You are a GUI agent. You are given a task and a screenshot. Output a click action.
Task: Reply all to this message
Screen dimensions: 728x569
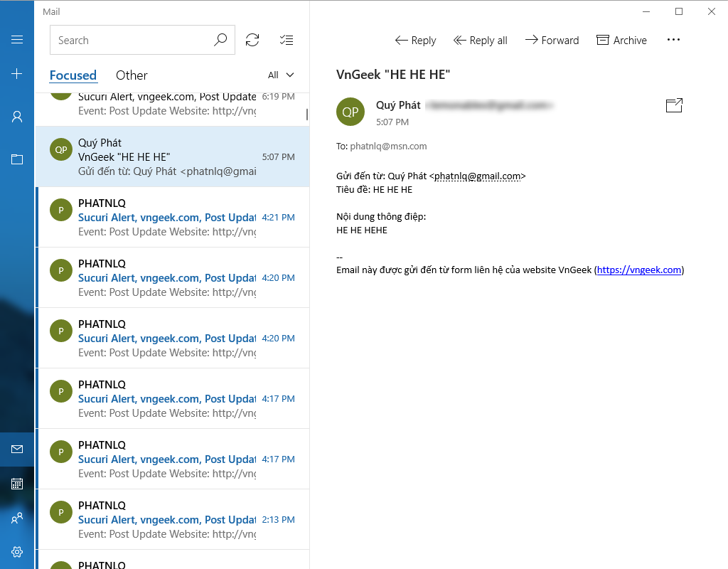click(480, 41)
